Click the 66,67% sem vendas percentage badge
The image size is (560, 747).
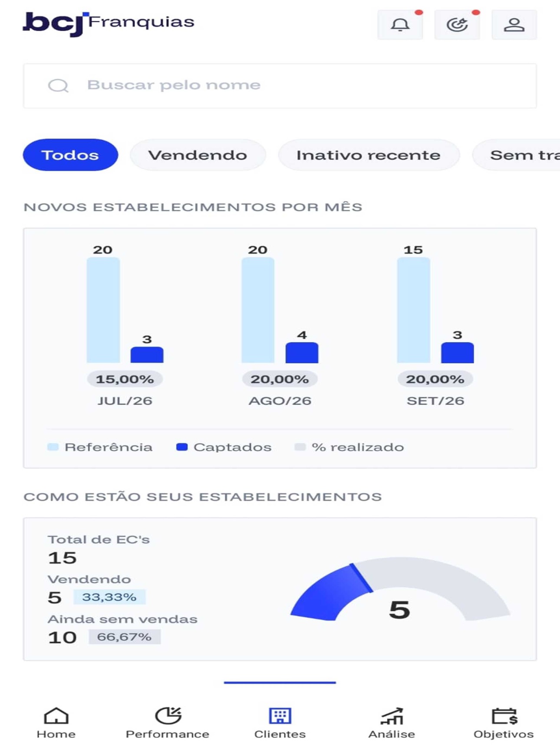point(125,637)
